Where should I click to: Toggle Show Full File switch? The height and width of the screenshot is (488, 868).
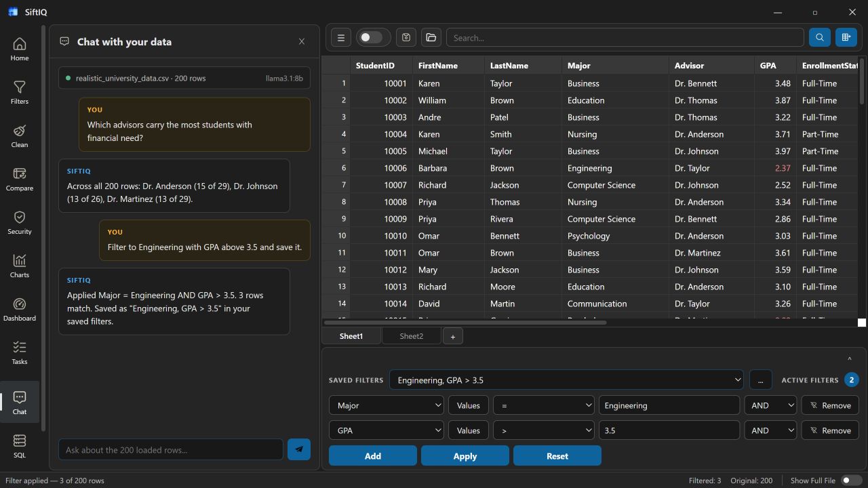pos(851,481)
